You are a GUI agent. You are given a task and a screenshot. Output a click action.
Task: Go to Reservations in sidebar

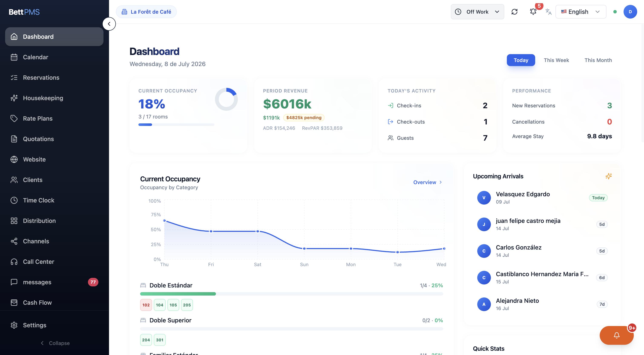pyautogui.click(x=54, y=78)
